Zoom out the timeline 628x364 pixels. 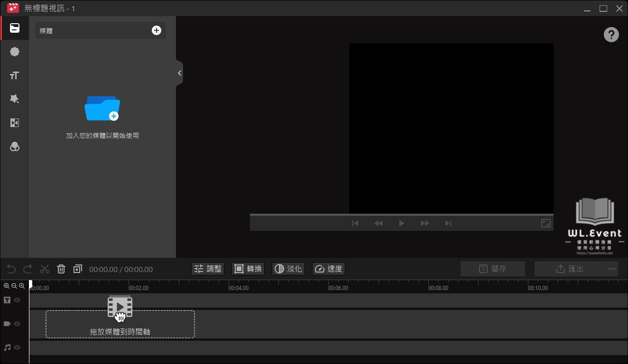pos(14,286)
